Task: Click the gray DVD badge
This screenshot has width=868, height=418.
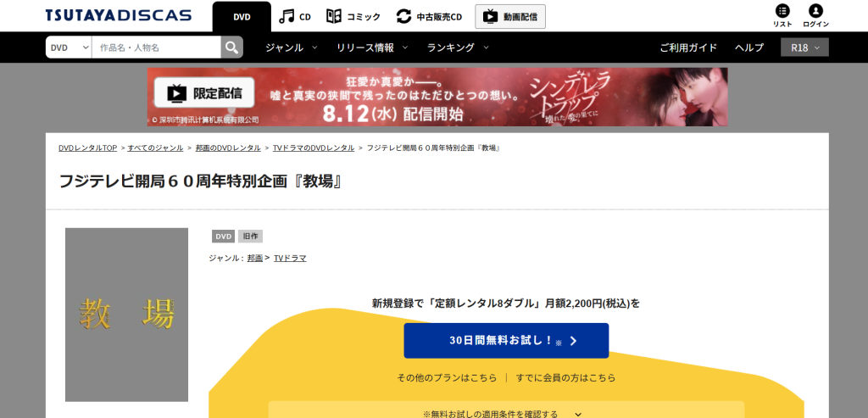Action: point(223,237)
